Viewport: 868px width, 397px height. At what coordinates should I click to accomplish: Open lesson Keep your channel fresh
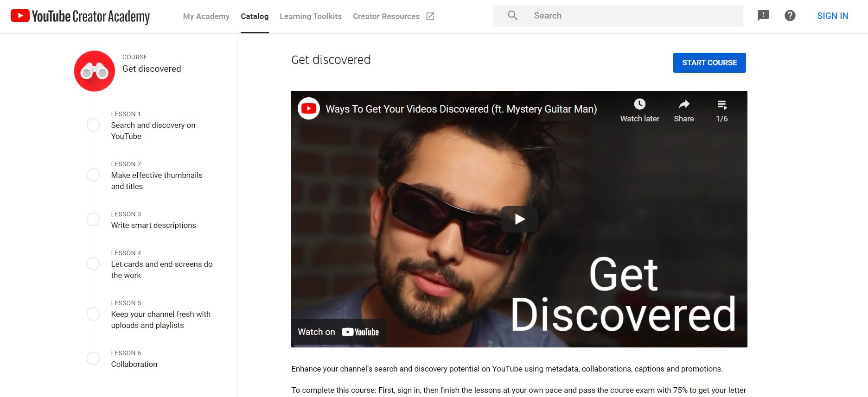(161, 320)
